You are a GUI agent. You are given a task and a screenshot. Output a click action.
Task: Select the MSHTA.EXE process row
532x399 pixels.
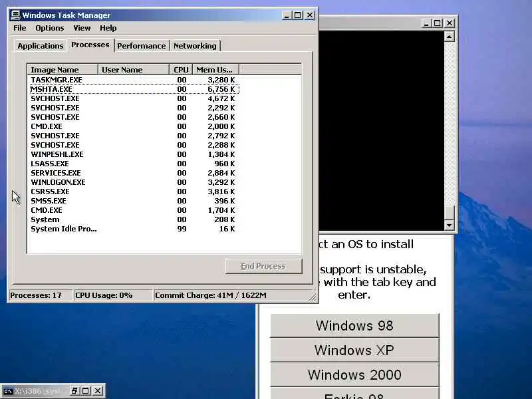pyautogui.click(x=134, y=89)
